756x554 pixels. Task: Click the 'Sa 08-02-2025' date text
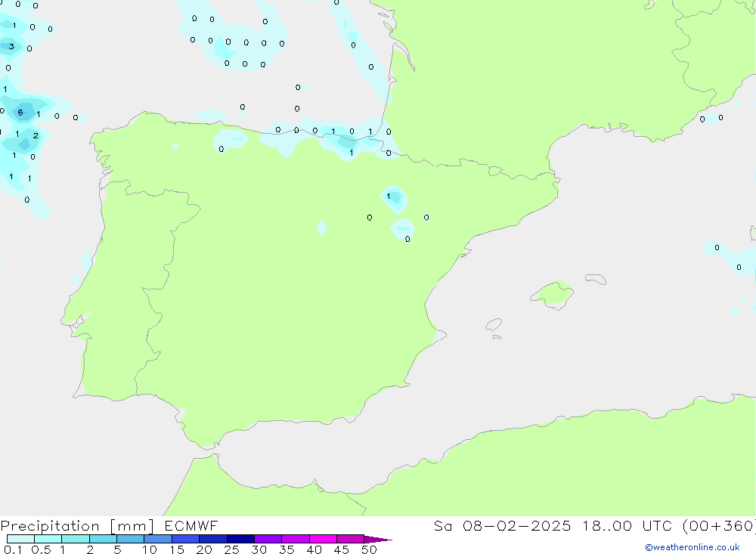point(502,525)
